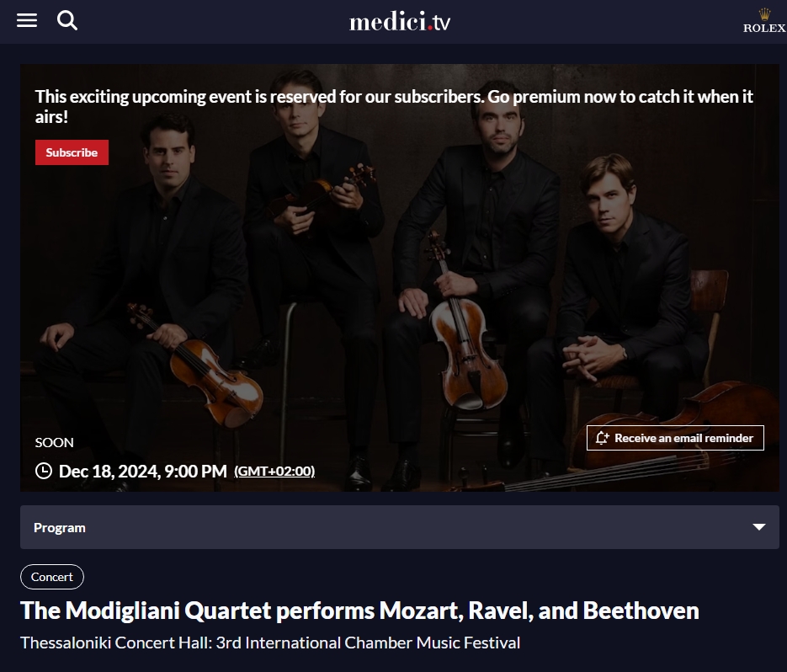
Task: Click the Rolex sponsor logo
Action: [764, 21]
